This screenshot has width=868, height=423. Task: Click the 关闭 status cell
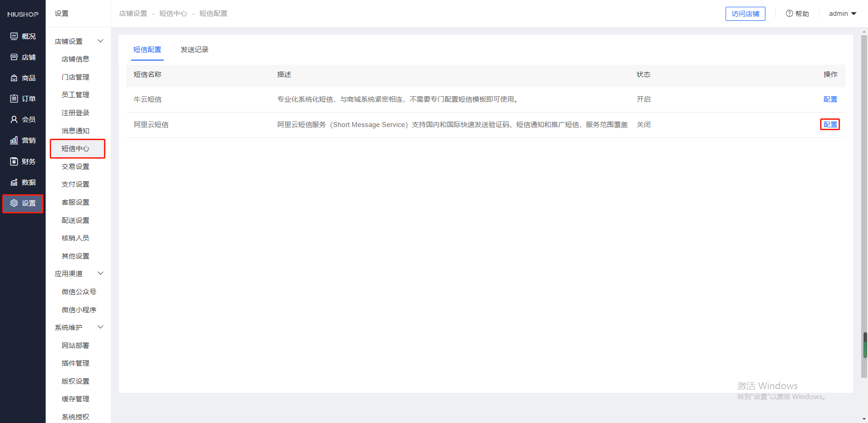644,125
